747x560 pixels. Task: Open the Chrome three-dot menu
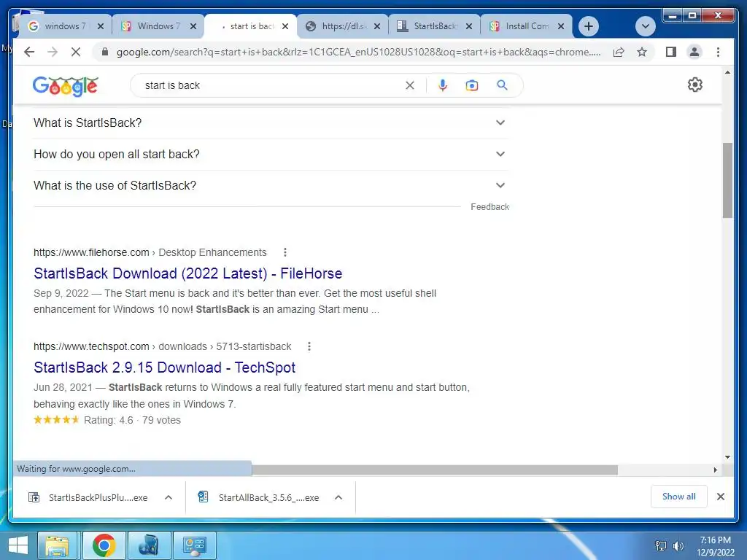[718, 52]
